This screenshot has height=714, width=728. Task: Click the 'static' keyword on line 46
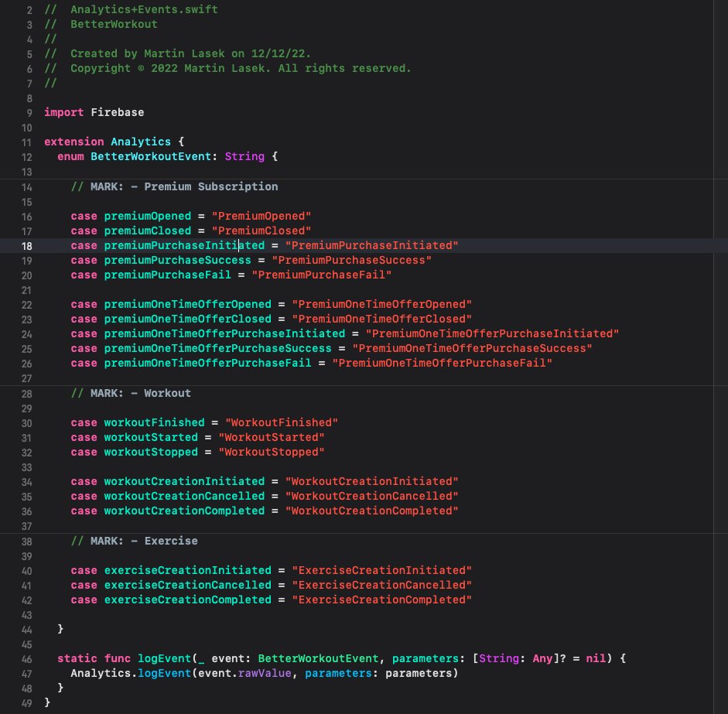click(77, 658)
